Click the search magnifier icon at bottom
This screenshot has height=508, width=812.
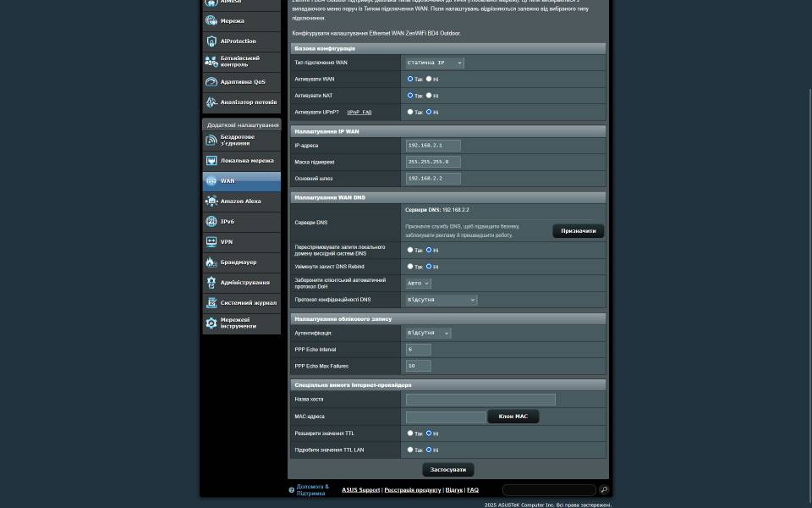[x=604, y=489]
